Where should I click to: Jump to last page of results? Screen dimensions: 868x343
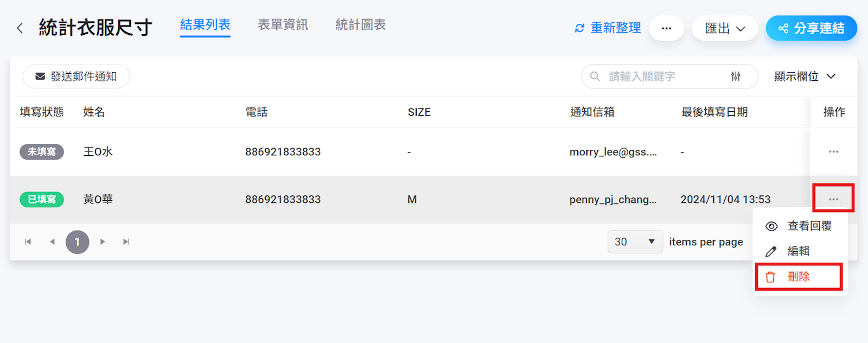click(126, 242)
